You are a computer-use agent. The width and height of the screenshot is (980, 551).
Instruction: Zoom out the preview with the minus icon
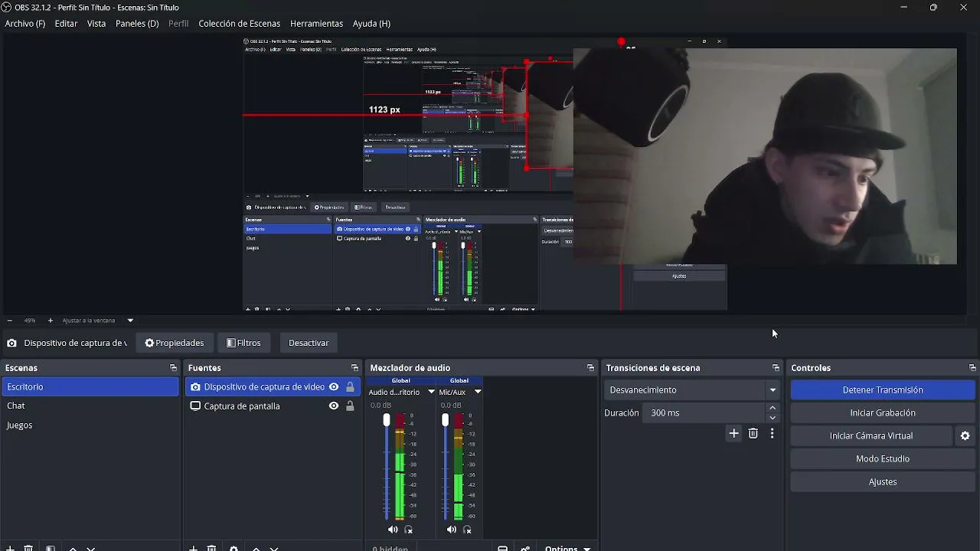tap(9, 321)
